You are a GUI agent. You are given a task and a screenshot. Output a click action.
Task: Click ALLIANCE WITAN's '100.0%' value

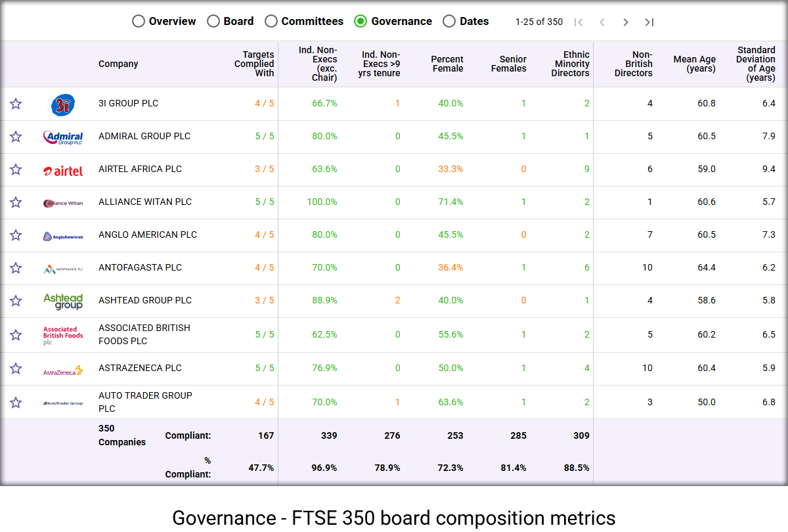pyautogui.click(x=322, y=202)
